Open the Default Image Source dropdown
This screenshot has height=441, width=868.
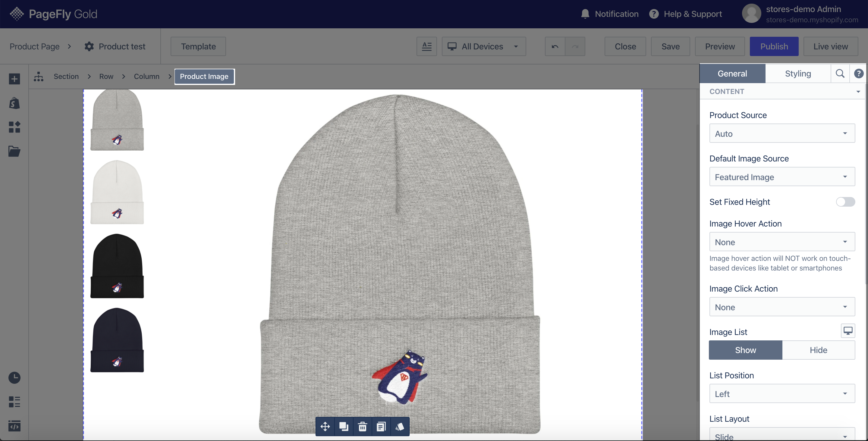[x=782, y=177]
